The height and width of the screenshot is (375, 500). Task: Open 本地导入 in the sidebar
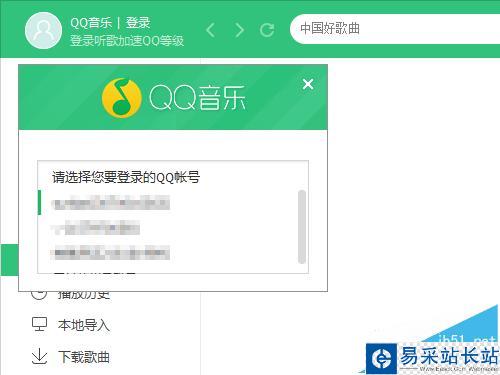click(x=84, y=325)
